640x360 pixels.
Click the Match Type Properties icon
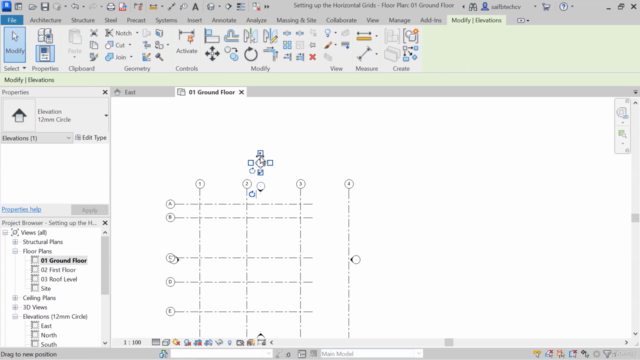[94, 57]
